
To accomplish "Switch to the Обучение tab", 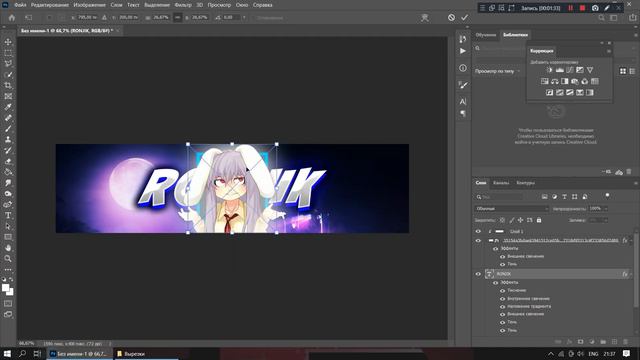I will [486, 35].
